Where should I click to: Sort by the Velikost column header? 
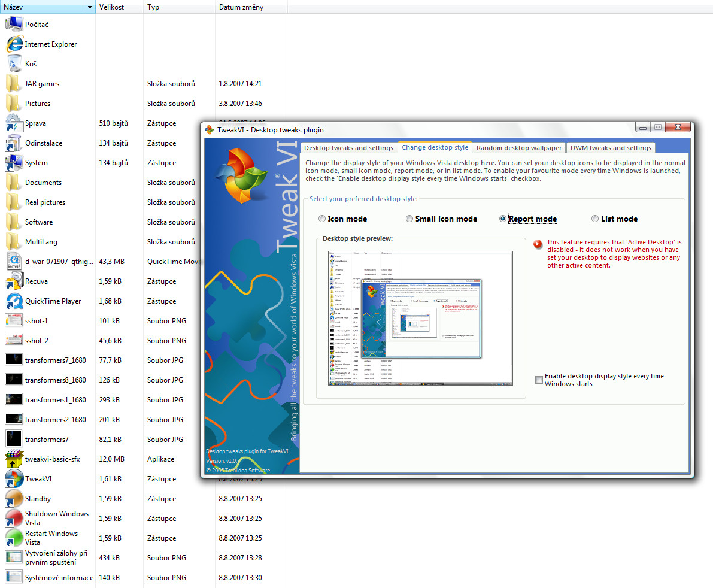click(119, 7)
